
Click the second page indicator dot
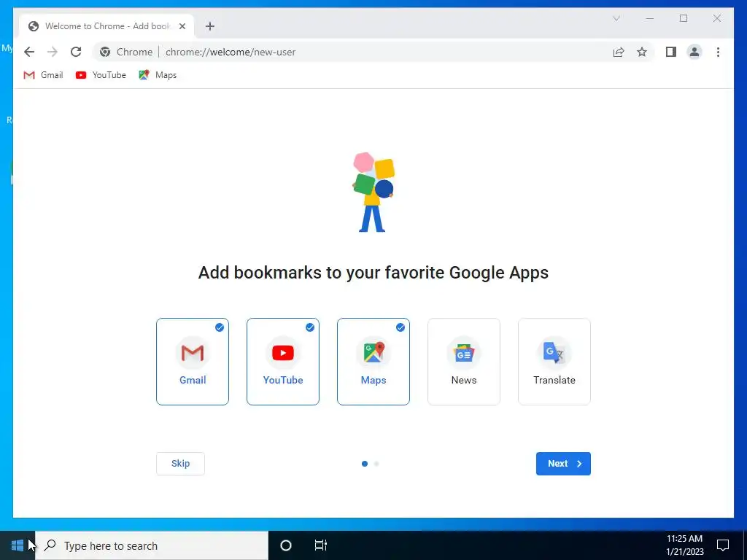(376, 463)
